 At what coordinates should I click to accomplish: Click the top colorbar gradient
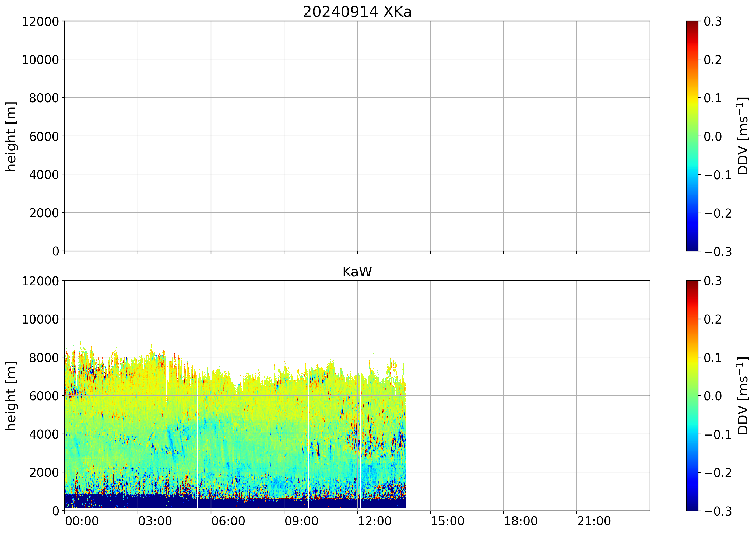click(692, 136)
